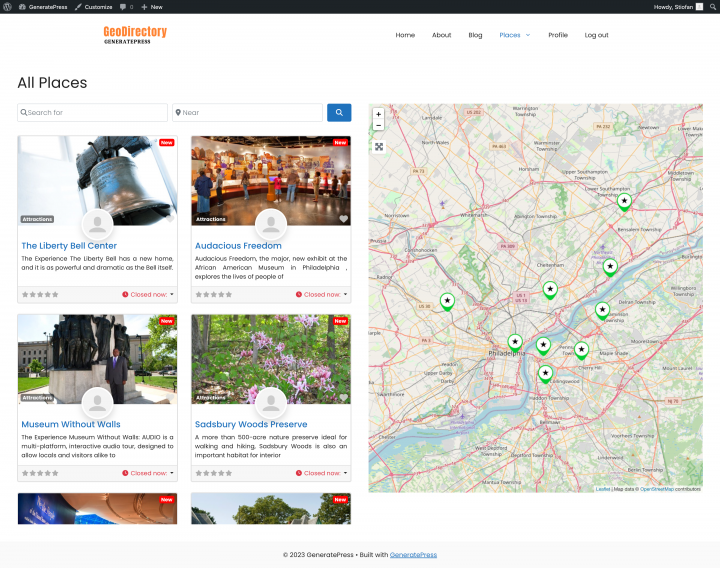The width and height of the screenshot is (720, 568).
Task: Expand Closed now hours on Audacious Freedom
Action: (322, 295)
